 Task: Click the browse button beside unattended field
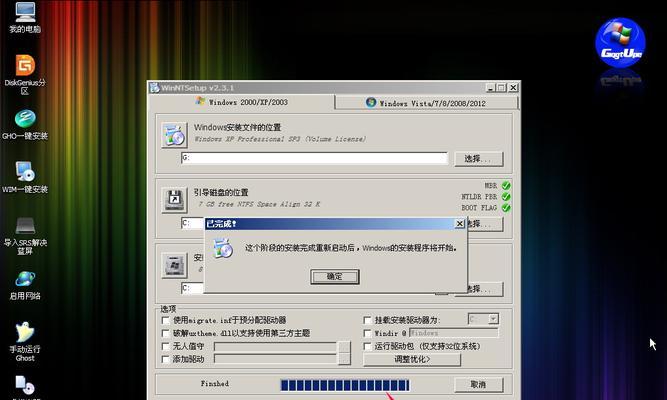click(344, 347)
